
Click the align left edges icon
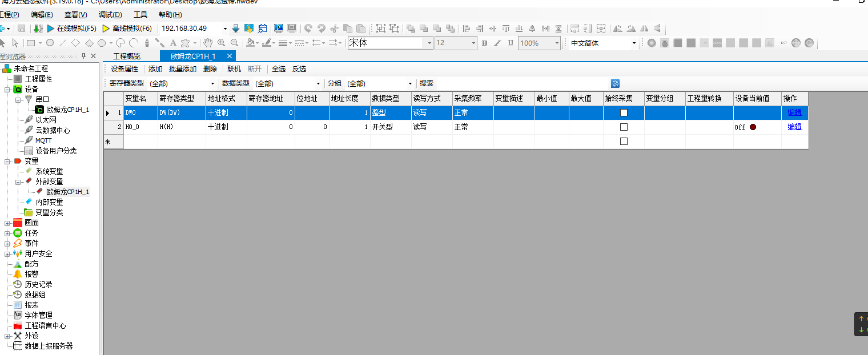pyautogui.click(x=467, y=29)
